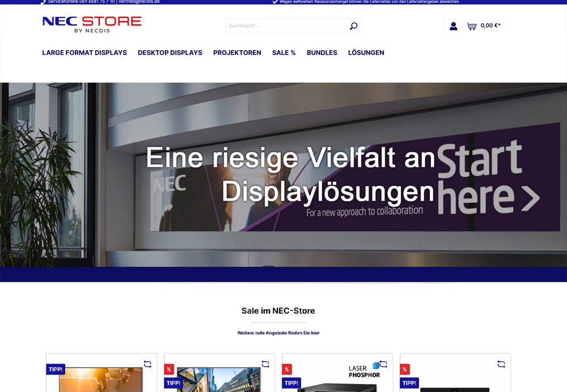Click the 0,00 € cart total
The width and height of the screenshot is (567, 392).
pos(490,25)
